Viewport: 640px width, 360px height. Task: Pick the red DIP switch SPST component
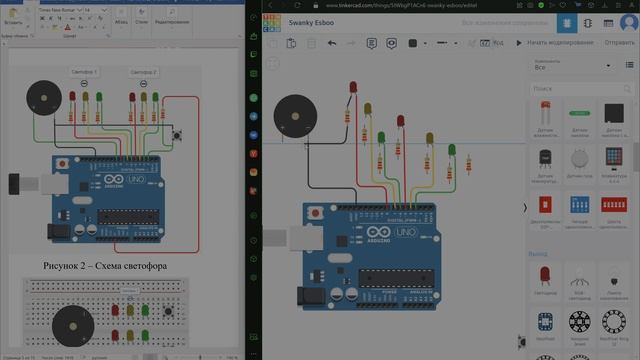coord(545,210)
